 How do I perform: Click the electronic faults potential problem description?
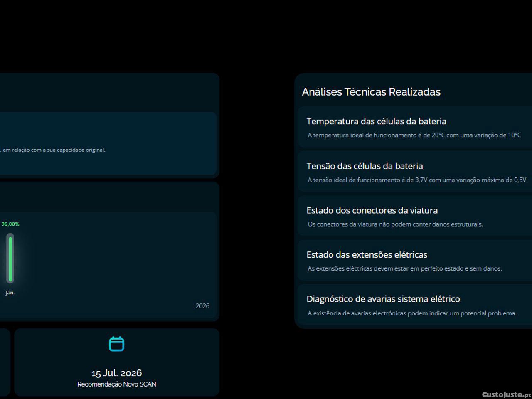[412, 313]
